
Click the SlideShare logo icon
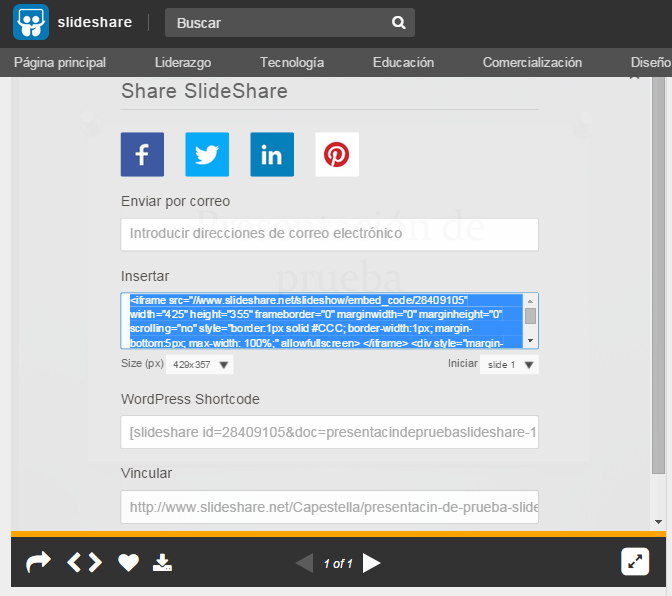(x=31, y=22)
